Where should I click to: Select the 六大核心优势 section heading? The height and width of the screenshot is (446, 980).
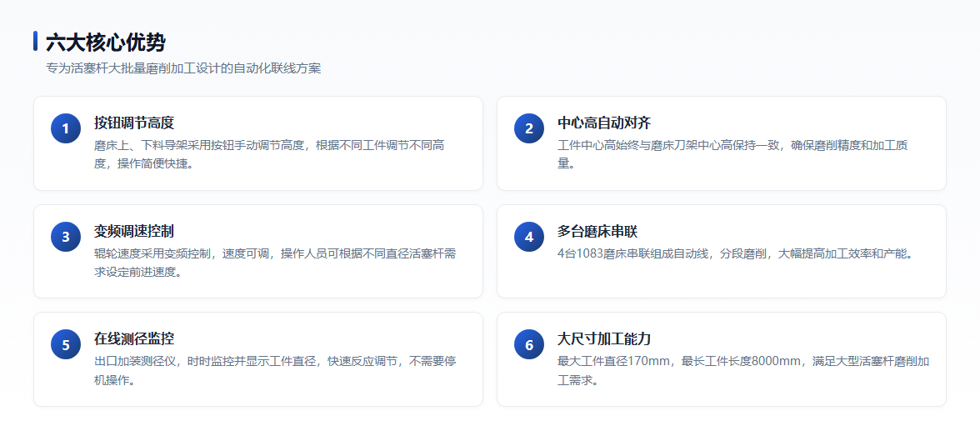point(106,43)
